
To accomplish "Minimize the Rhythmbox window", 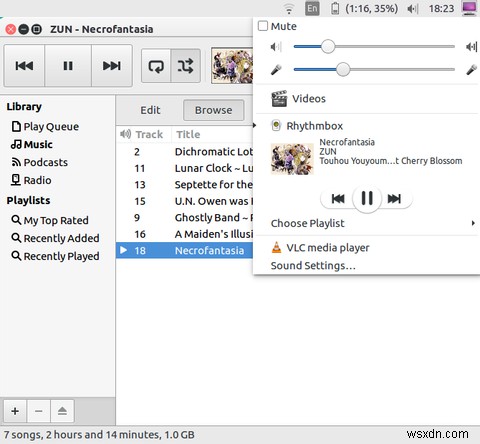I will point(24,29).
